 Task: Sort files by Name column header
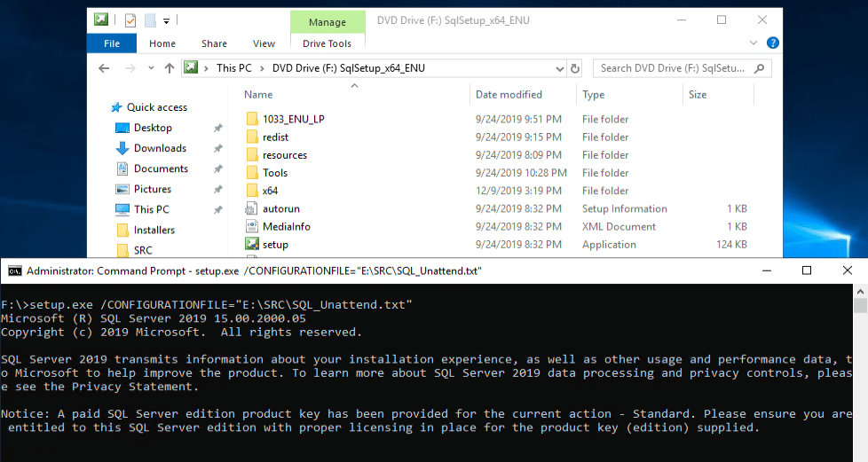point(258,95)
